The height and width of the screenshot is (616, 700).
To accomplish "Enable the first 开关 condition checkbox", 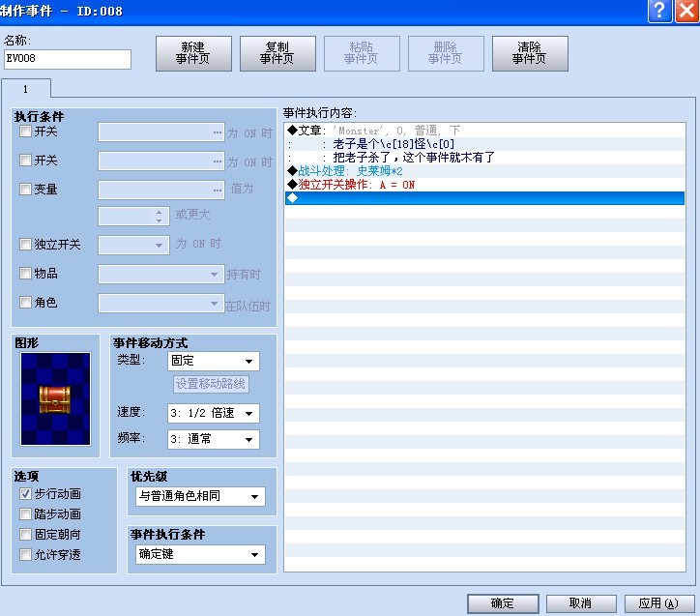I will [25, 132].
